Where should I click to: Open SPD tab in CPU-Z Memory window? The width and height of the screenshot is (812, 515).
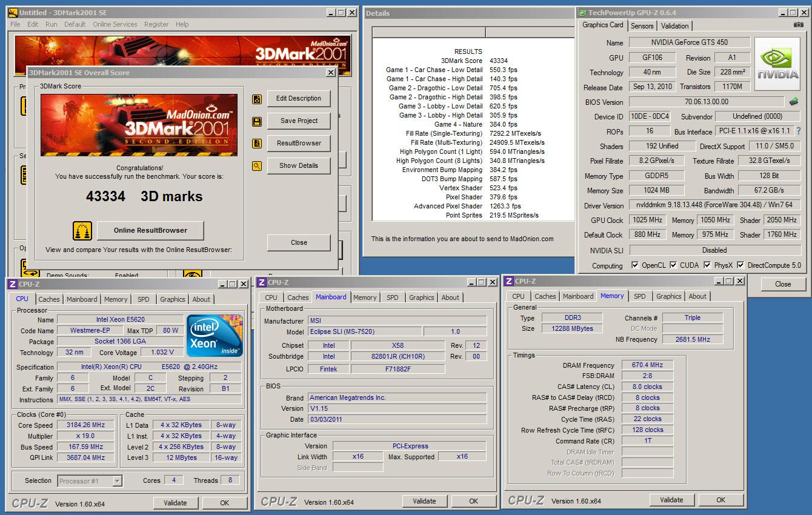(639, 296)
